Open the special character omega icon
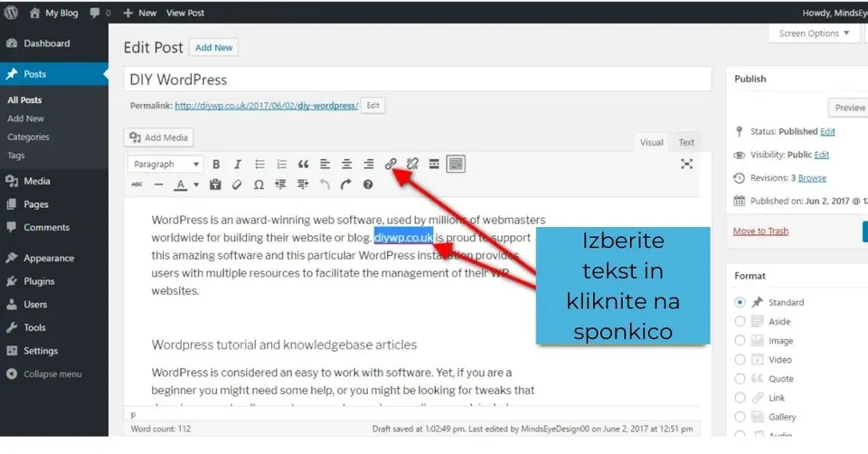Viewport: 868px width, 454px height. [259, 184]
